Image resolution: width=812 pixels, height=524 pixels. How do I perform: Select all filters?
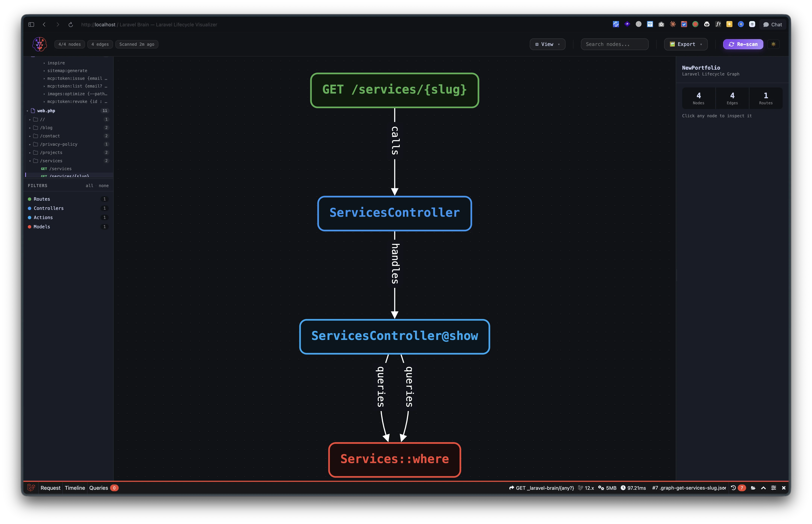[x=89, y=185]
